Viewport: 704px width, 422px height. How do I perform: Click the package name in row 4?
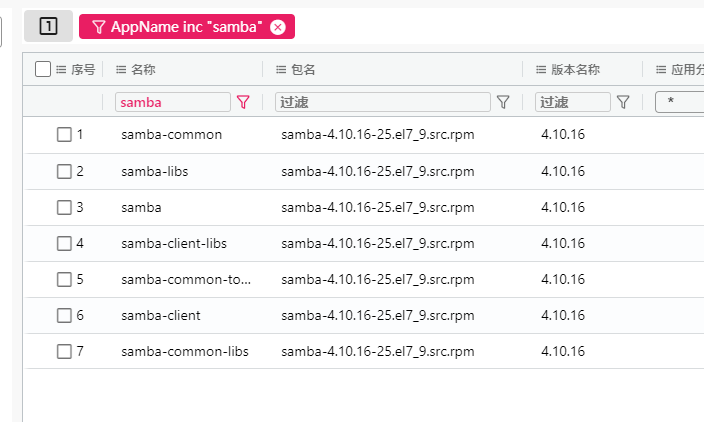[378, 243]
